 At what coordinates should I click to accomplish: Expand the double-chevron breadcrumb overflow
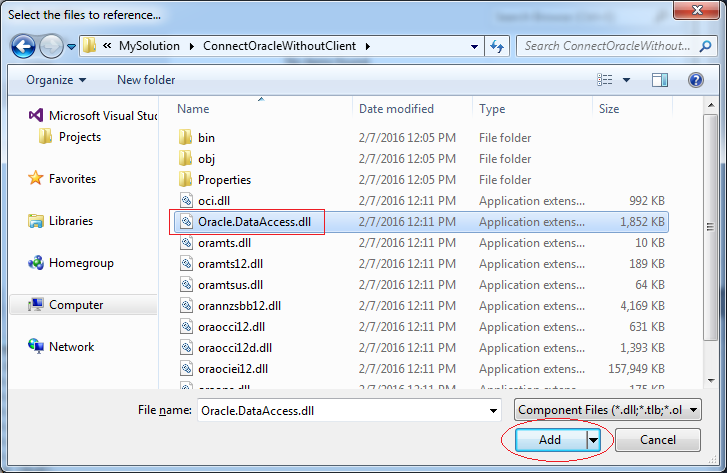click(107, 46)
